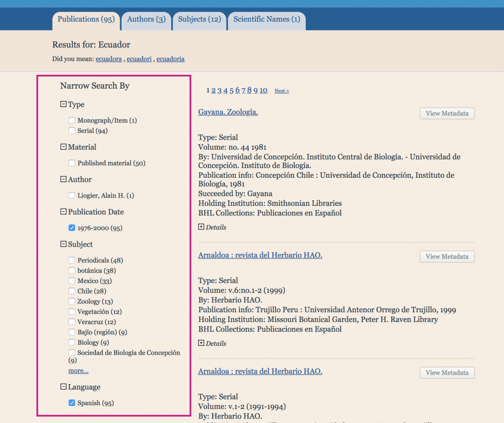Collapse the Subject facet section
Screen dimensions: 504x423
[63, 244]
